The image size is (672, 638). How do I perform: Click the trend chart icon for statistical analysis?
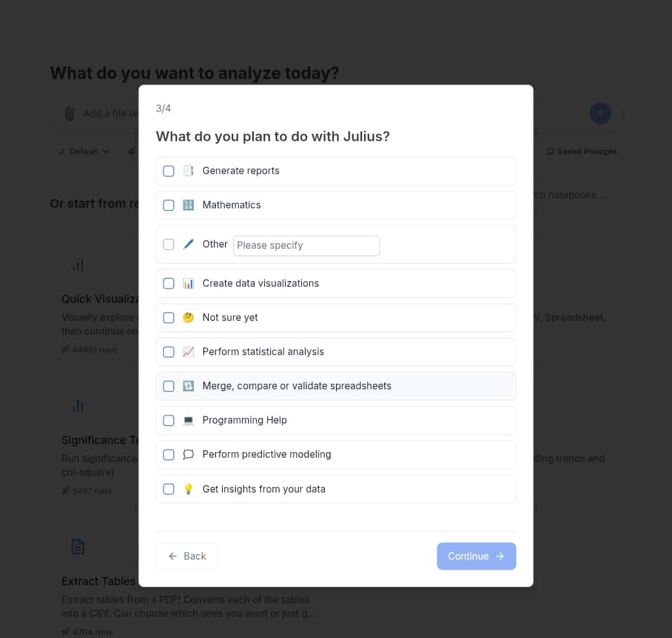click(188, 352)
